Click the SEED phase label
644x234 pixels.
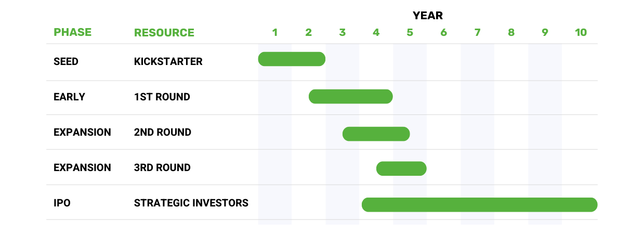click(66, 62)
